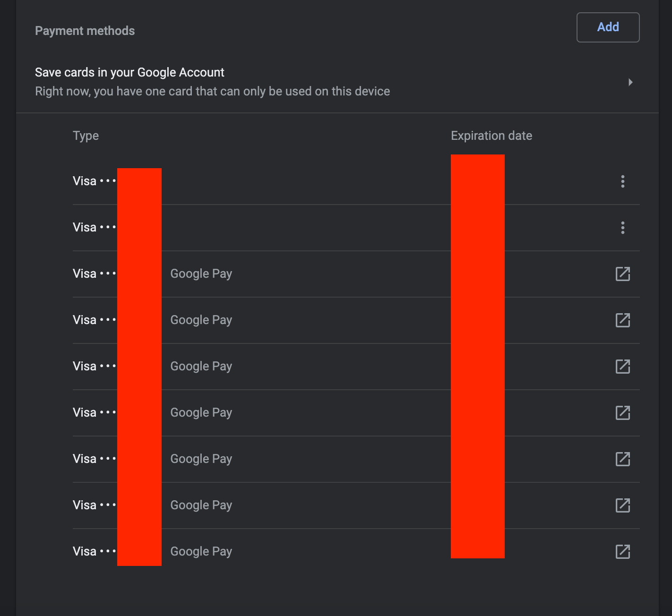This screenshot has height=616, width=672.
Task: Open the external link for fifth Google Pay card
Action: [623, 459]
